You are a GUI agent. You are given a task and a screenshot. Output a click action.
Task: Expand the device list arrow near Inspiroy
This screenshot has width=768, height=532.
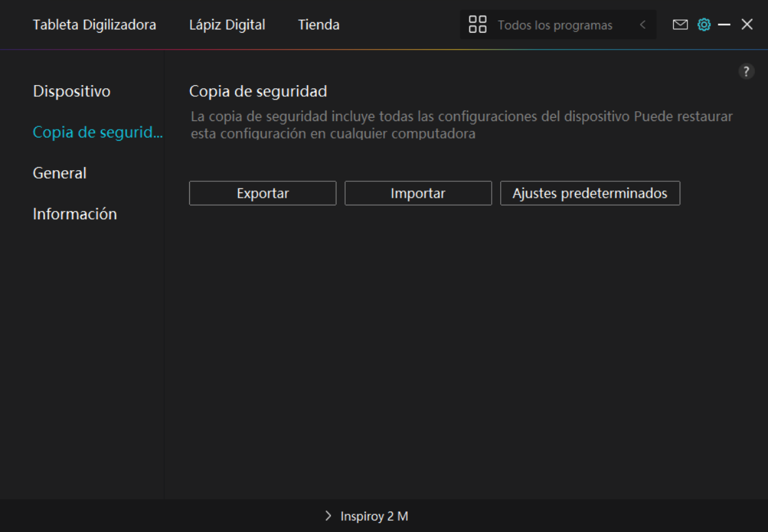click(x=328, y=516)
